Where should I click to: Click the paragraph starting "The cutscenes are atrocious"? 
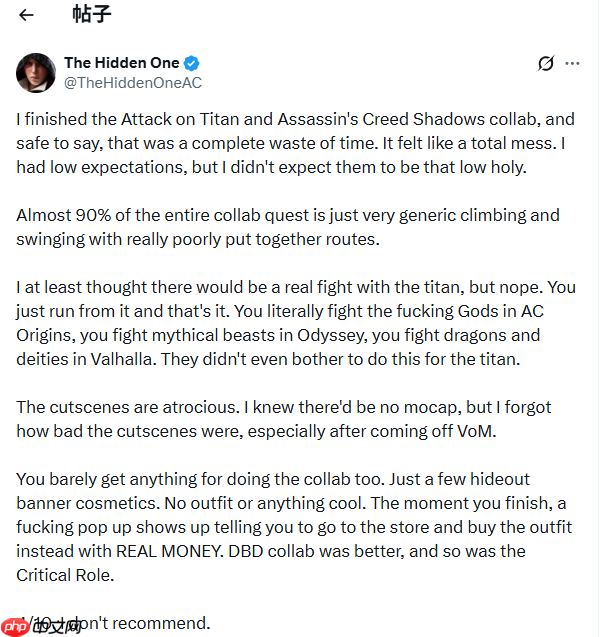point(283,419)
